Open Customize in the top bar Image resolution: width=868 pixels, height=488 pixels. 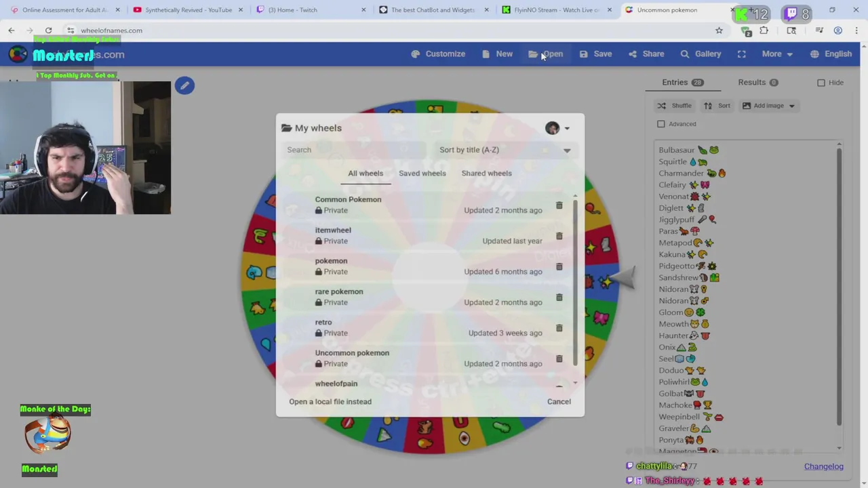click(x=438, y=54)
